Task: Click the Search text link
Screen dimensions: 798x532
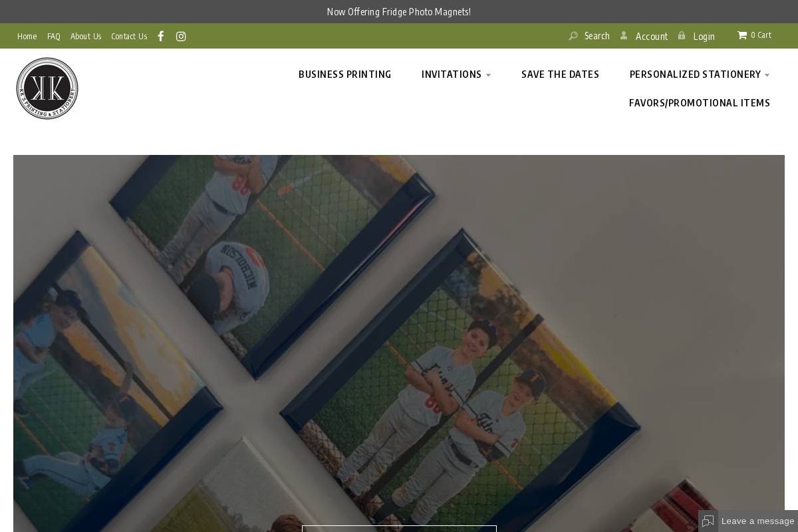Action: tap(597, 36)
